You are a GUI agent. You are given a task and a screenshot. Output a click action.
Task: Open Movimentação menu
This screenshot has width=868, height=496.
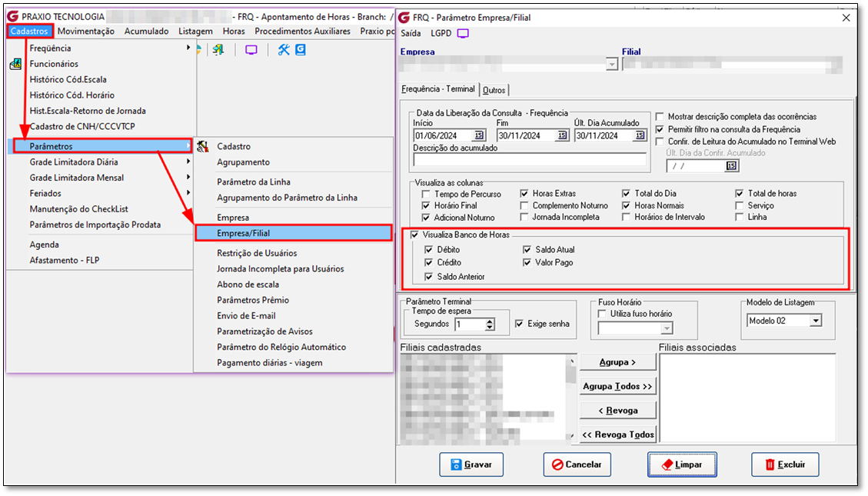[86, 31]
